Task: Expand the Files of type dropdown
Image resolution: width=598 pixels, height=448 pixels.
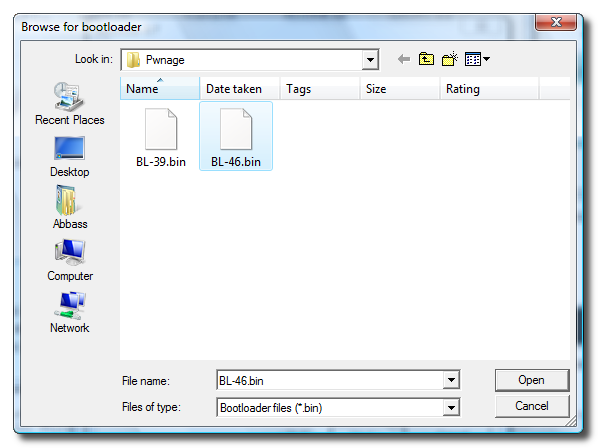Action: (451, 408)
